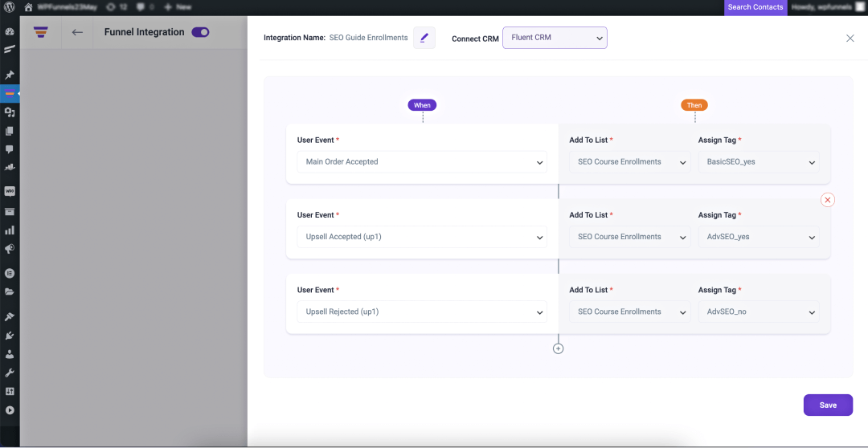Close the integration panel with X
The width and height of the screenshot is (868, 448).
click(x=850, y=38)
